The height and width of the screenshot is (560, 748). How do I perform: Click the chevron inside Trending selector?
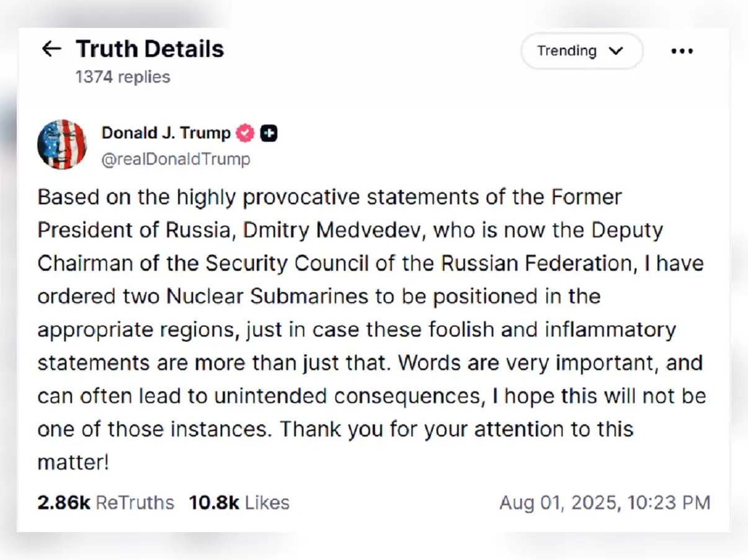[x=615, y=51]
